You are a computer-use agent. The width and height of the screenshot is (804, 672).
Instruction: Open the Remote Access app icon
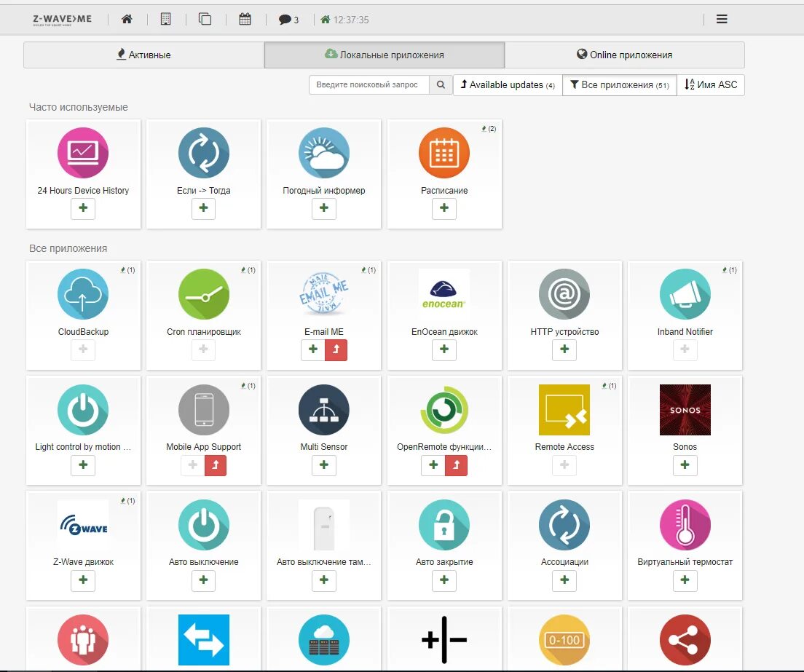click(x=564, y=410)
